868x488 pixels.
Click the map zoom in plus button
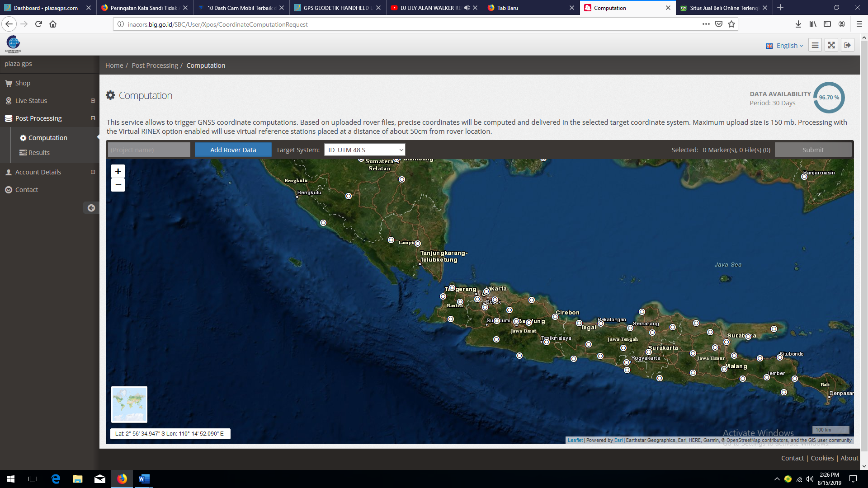(x=118, y=171)
